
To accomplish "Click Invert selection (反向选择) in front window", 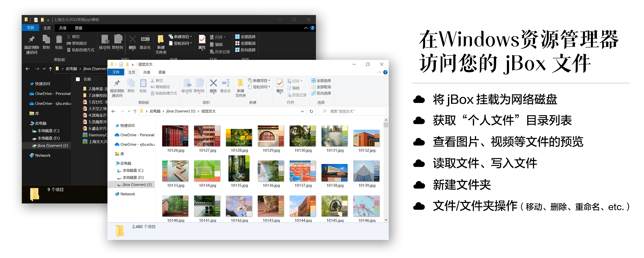I will coord(321,93).
